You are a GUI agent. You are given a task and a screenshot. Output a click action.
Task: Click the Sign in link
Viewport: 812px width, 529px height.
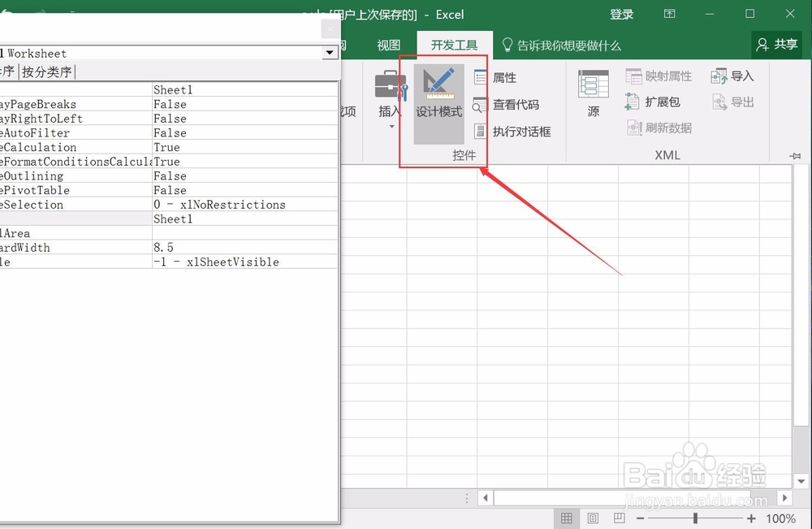[621, 15]
